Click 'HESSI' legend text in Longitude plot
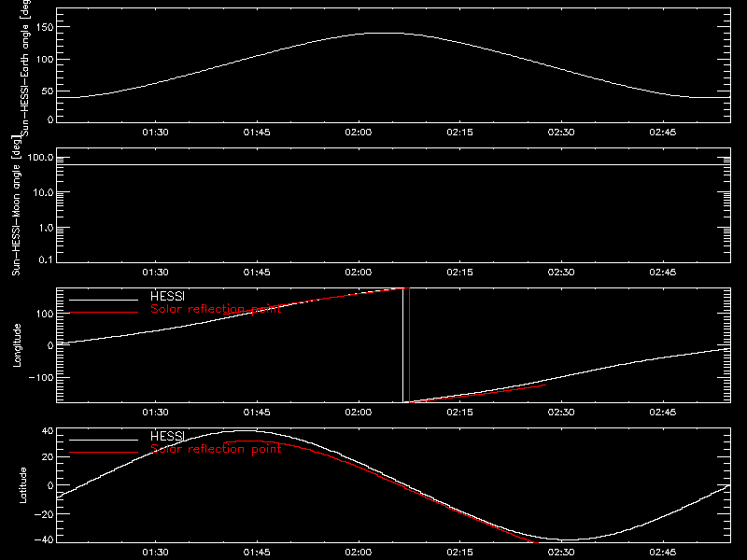 (167, 296)
